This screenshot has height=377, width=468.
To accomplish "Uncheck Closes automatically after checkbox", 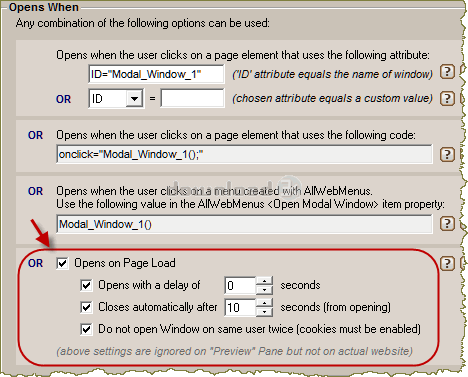I will (86, 307).
